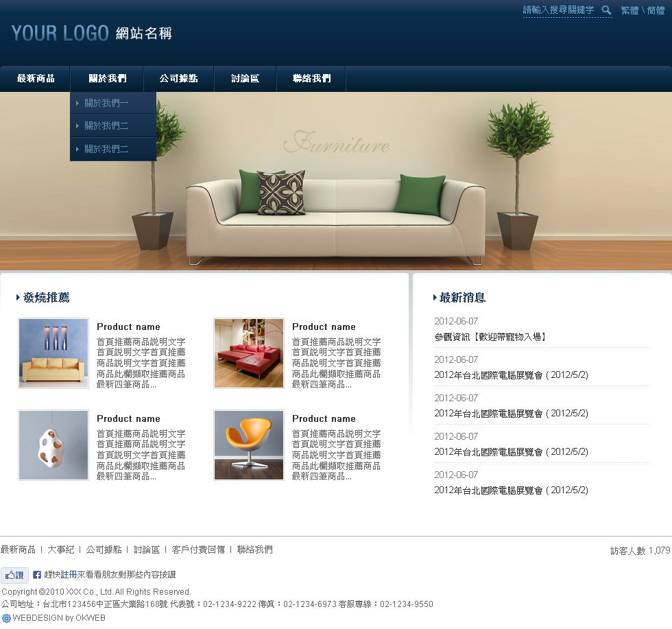672x629 pixels.
Task: Open the red sectional sofa thumbnail
Action: point(248,353)
